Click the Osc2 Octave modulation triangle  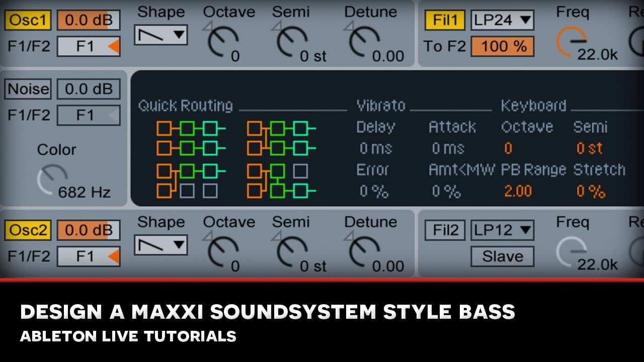207,236
